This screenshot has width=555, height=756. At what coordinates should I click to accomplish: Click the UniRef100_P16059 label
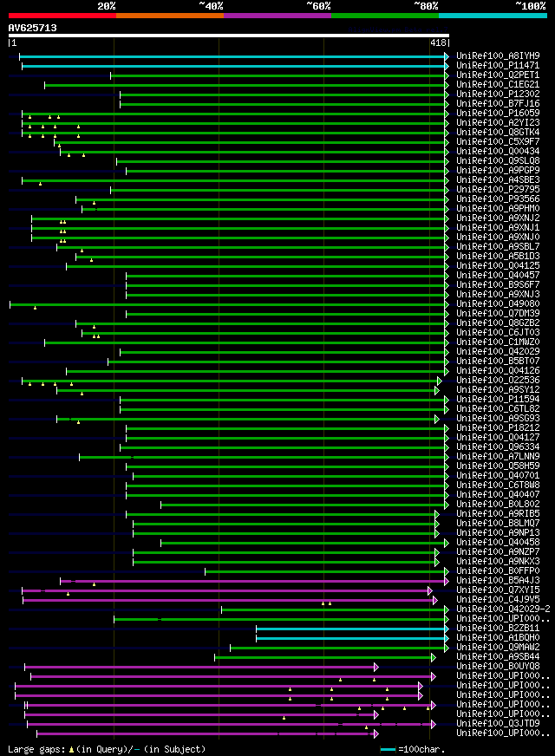(498, 114)
